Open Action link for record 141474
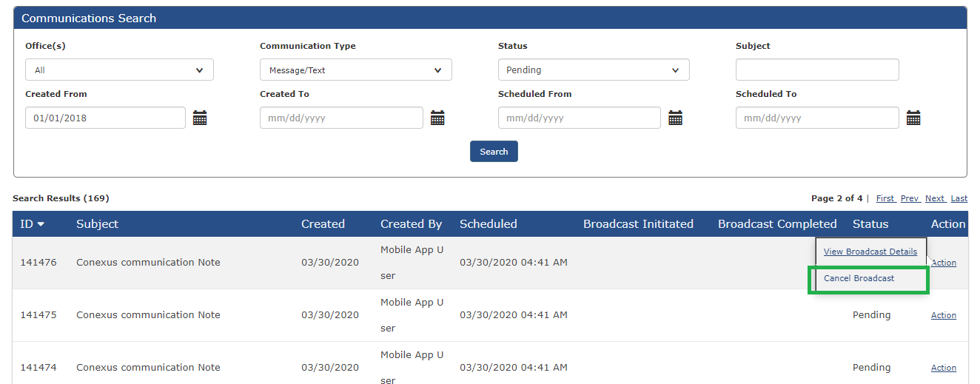980x384 pixels. (x=943, y=368)
